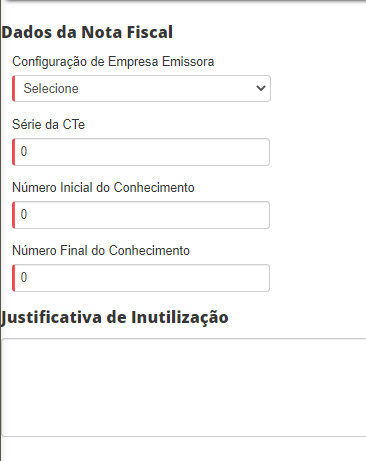The width and height of the screenshot is (366, 461).
Task: Click the 0 value in Número Inicial field
Action: [x=24, y=214]
